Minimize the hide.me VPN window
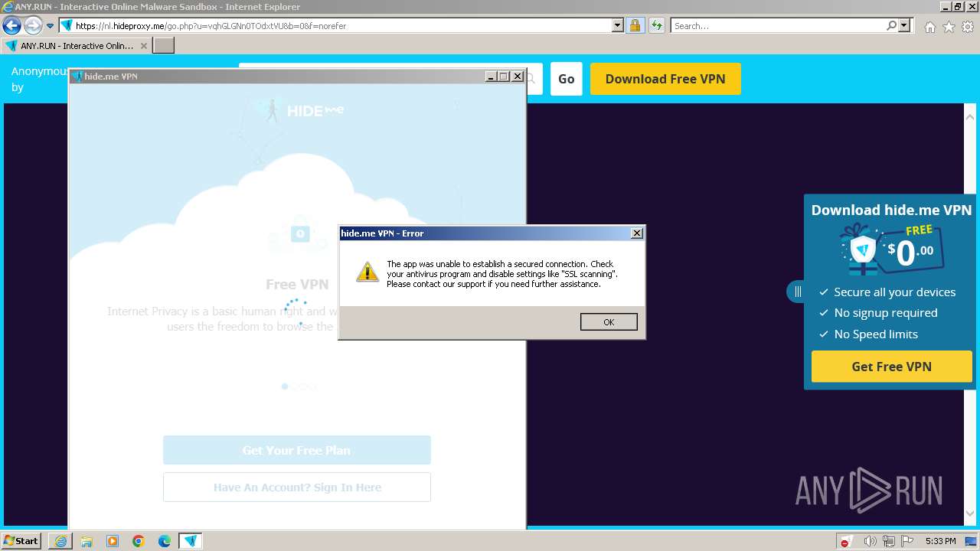Image resolution: width=980 pixels, height=551 pixels. (491, 77)
